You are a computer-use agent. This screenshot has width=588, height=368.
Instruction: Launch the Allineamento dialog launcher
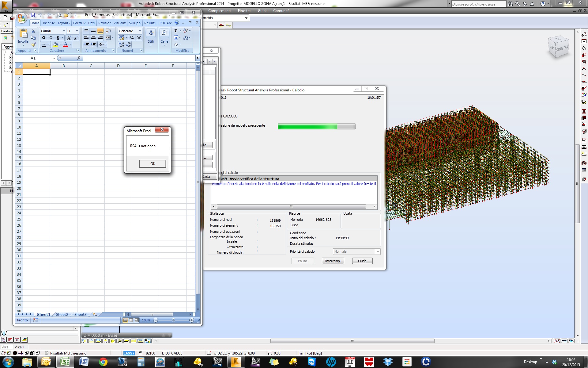tap(113, 51)
